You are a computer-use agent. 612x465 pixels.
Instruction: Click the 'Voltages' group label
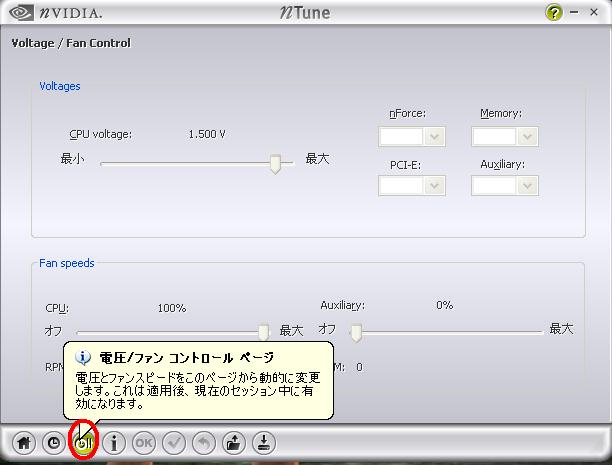pyautogui.click(x=60, y=86)
